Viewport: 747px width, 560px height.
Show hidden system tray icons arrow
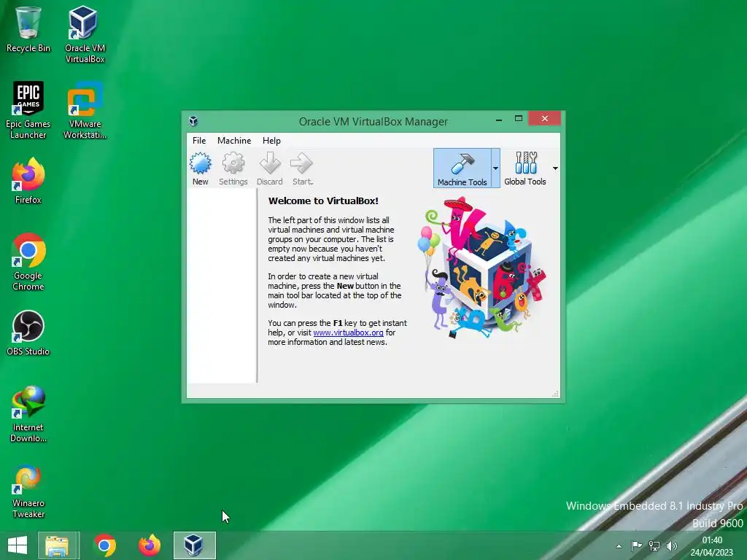(x=619, y=546)
